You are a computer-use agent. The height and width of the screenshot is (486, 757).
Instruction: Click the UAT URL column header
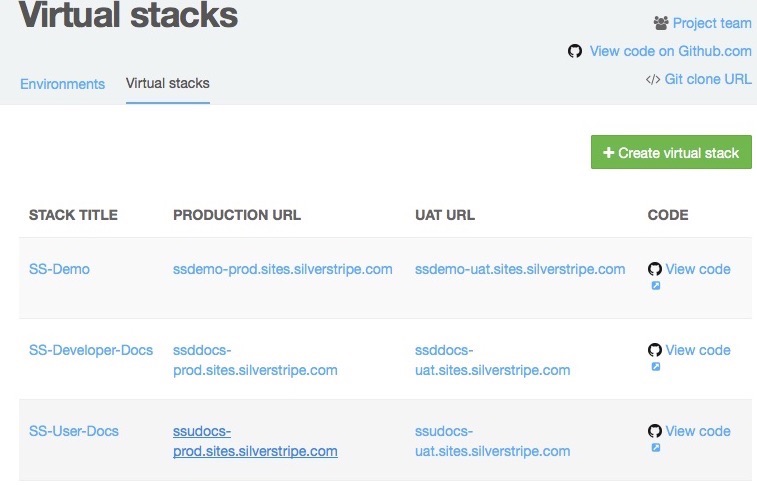tap(445, 215)
